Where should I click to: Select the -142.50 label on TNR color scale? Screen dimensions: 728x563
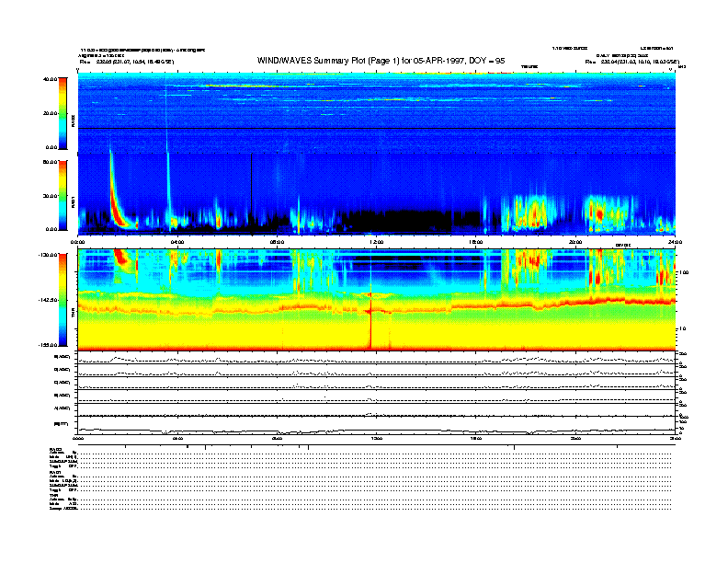(48, 300)
